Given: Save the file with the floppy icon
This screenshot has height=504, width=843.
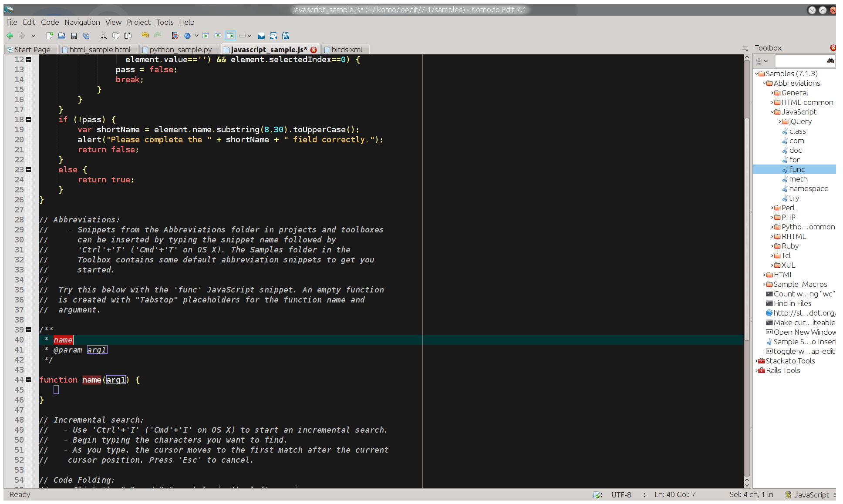Looking at the screenshot, I should click(x=74, y=36).
